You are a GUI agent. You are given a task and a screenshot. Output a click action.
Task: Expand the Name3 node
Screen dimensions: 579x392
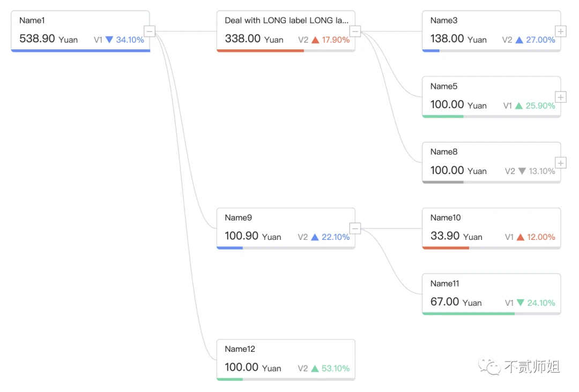point(561,32)
